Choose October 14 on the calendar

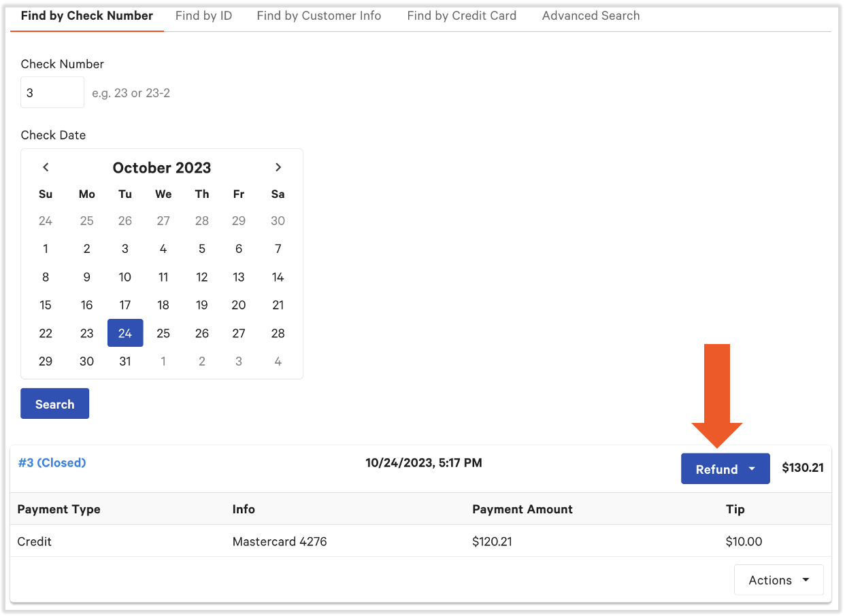tap(278, 277)
